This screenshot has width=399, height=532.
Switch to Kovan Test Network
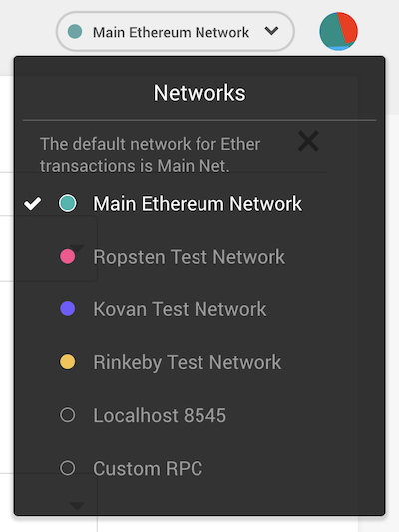tap(180, 309)
